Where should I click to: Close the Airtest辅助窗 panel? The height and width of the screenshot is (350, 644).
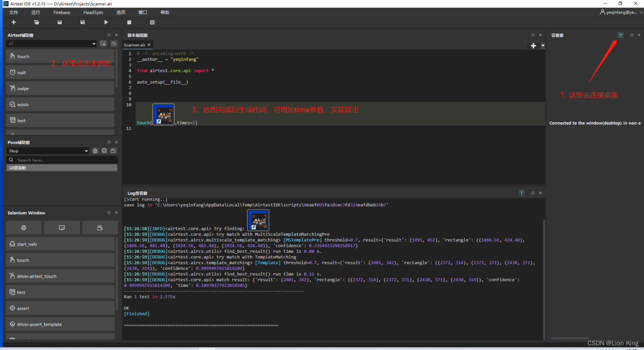point(116,35)
